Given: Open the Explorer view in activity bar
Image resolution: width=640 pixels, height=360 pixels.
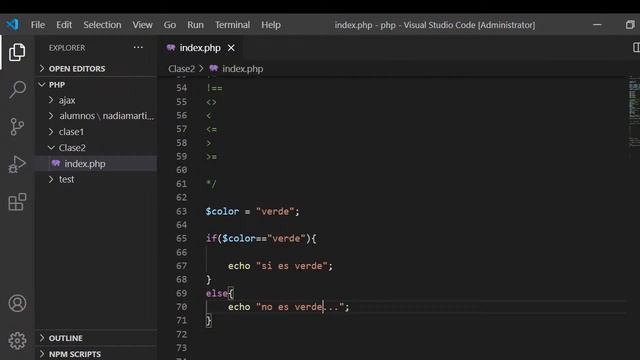Looking at the screenshot, I should pos(17,52).
